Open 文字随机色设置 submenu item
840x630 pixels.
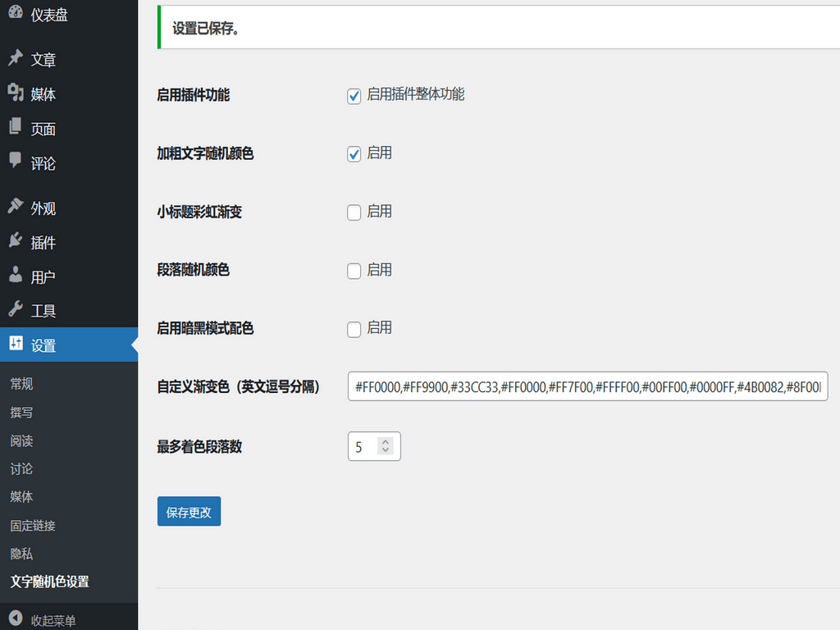pyautogui.click(x=50, y=582)
